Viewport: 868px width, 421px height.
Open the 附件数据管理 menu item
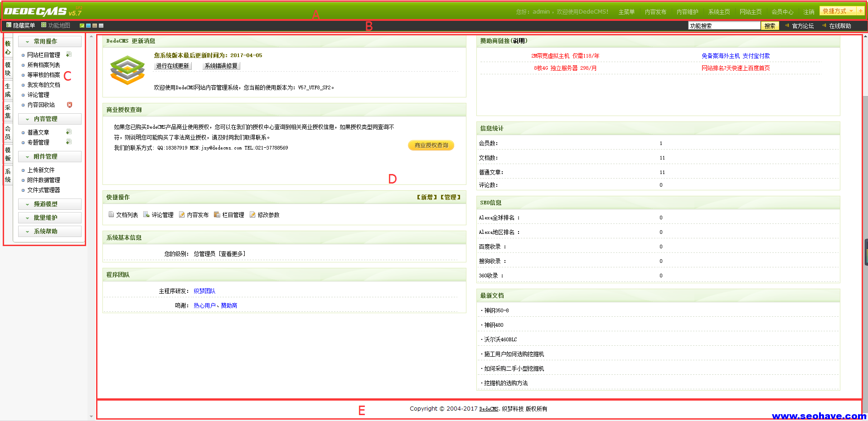click(44, 180)
